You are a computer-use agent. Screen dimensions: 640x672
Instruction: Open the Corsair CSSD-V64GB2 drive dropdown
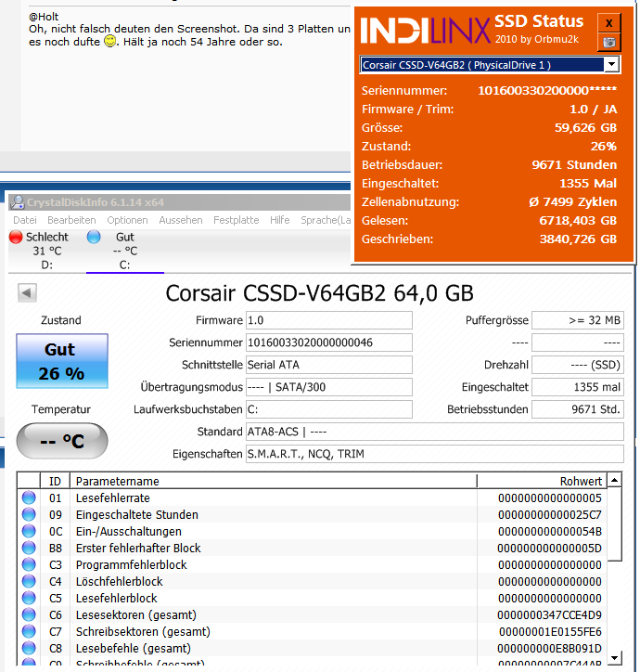(x=611, y=65)
